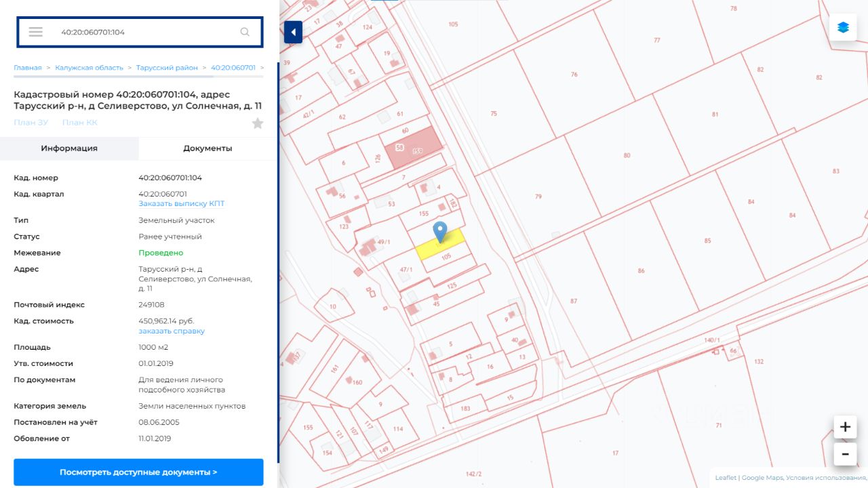Open the План ЗУ link
Screen dimensions: 868x488
coord(31,123)
